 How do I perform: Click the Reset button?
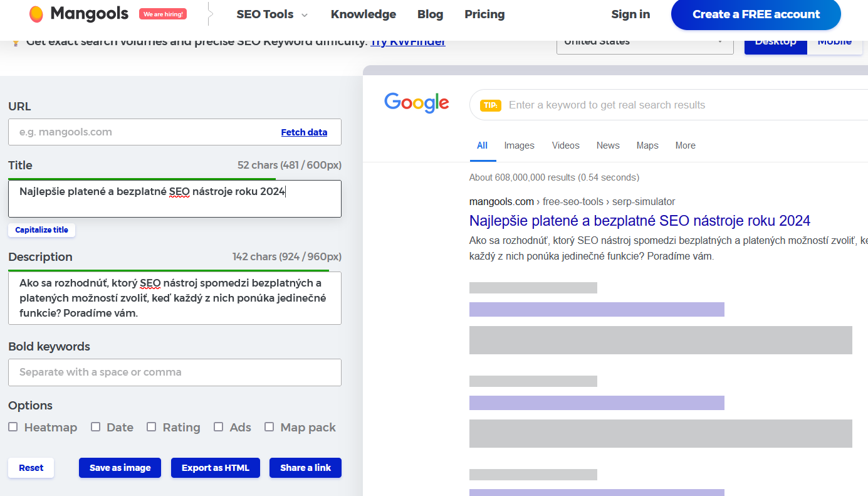point(31,468)
